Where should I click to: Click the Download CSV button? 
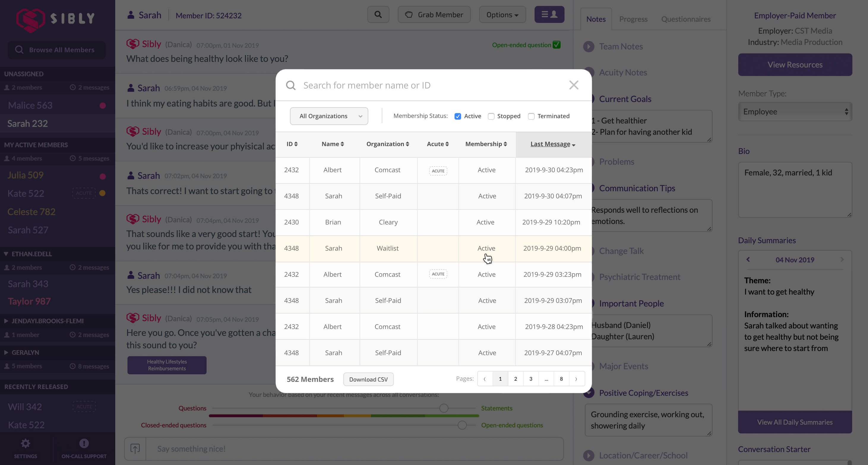click(368, 379)
